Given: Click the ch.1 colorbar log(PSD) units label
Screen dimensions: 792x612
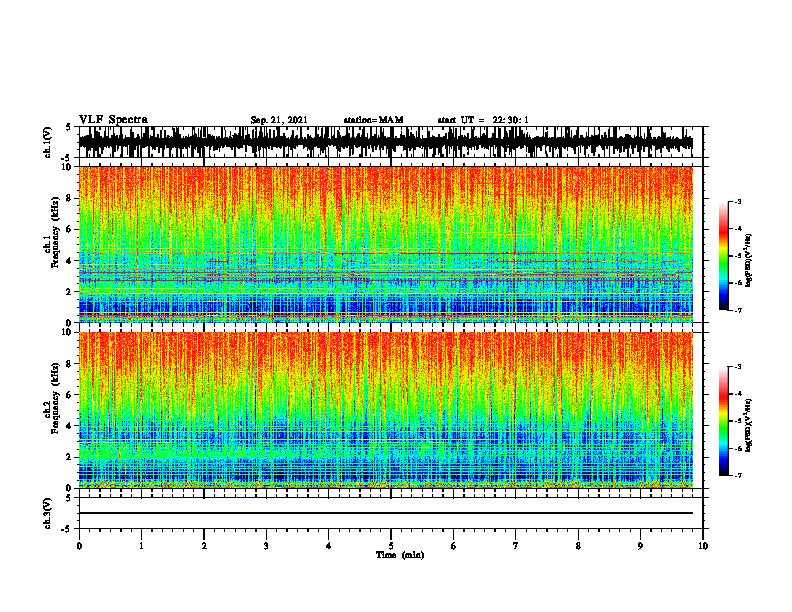Looking at the screenshot, I should (x=748, y=261).
